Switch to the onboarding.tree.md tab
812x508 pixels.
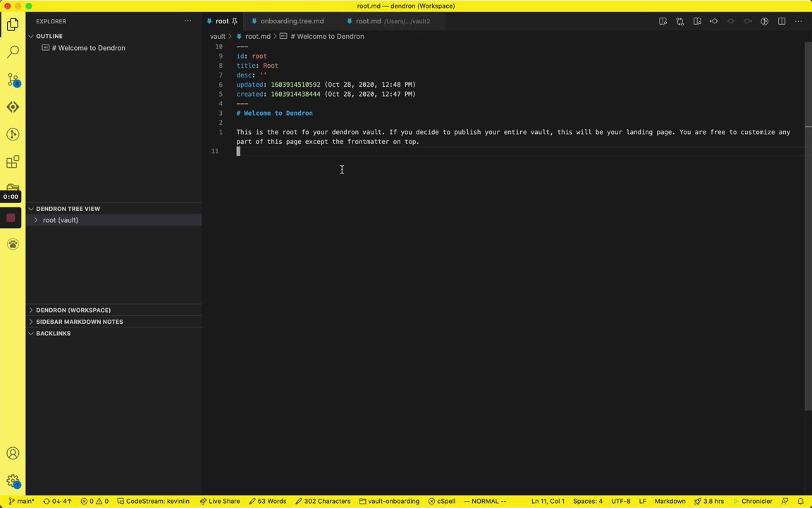tap(292, 21)
